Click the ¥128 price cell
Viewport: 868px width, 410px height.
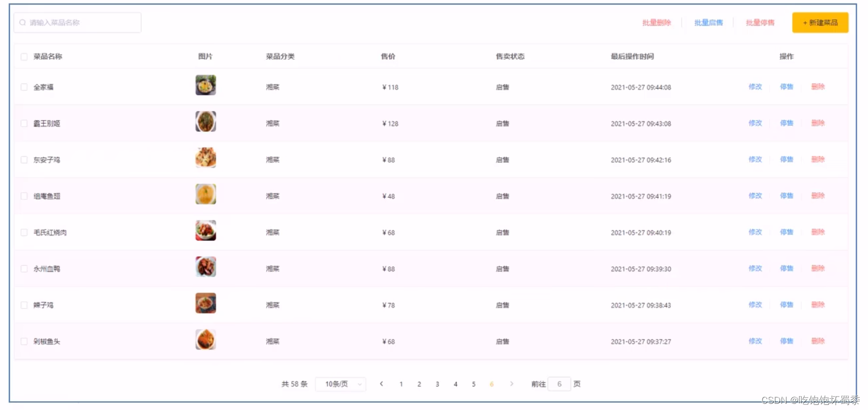click(390, 124)
